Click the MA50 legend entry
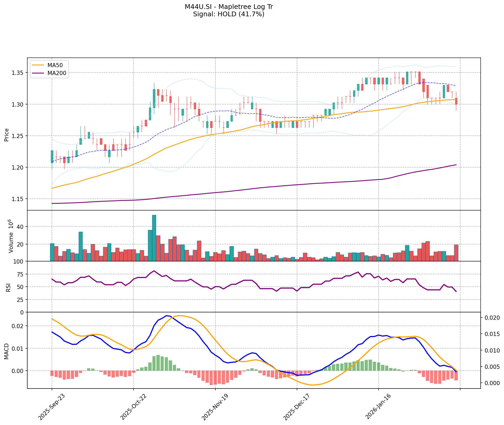 tap(55, 65)
